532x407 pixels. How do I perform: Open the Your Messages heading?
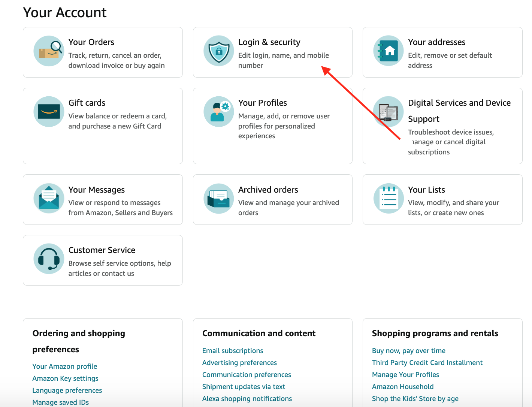point(97,190)
